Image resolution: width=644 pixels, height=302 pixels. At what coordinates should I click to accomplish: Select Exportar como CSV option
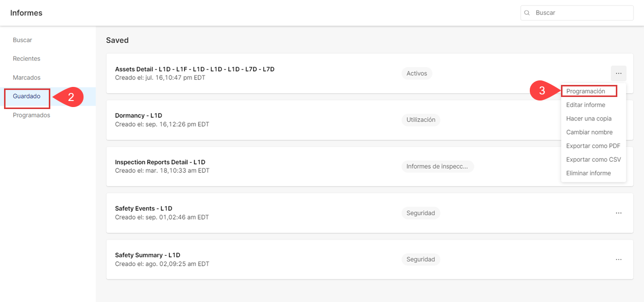pos(593,159)
